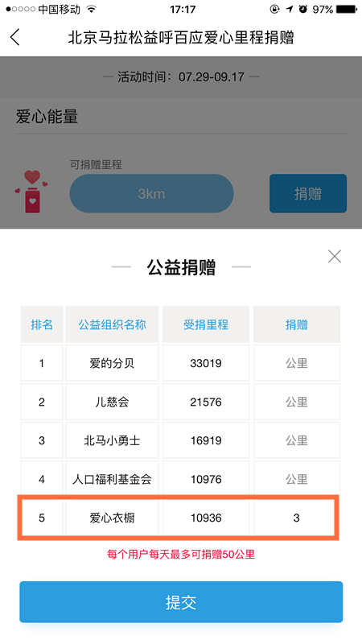Select the 3km donatable mileage pill

pos(151,193)
